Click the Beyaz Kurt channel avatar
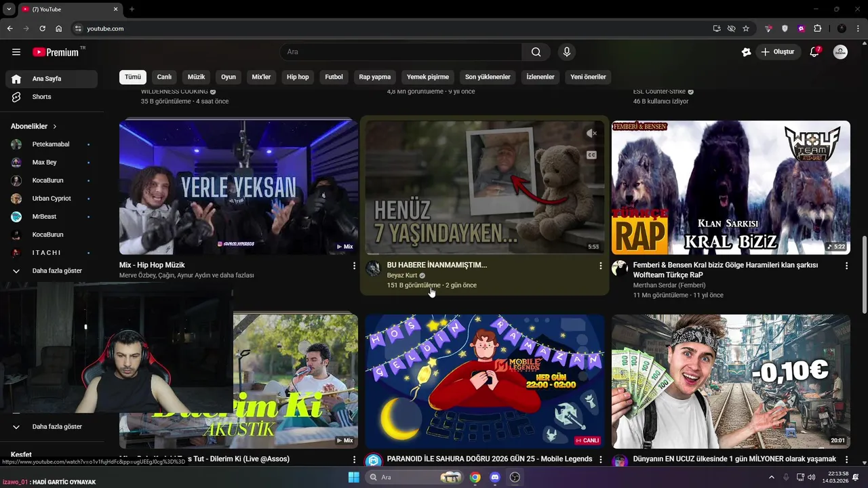The image size is (868, 488). coord(373,268)
